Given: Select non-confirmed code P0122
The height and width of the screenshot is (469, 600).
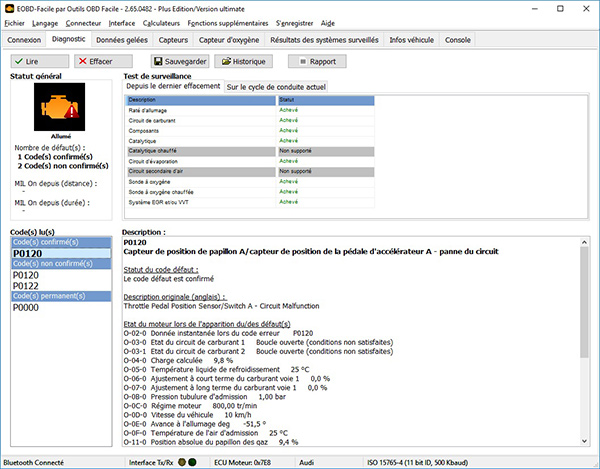Looking at the screenshot, I should [61, 286].
